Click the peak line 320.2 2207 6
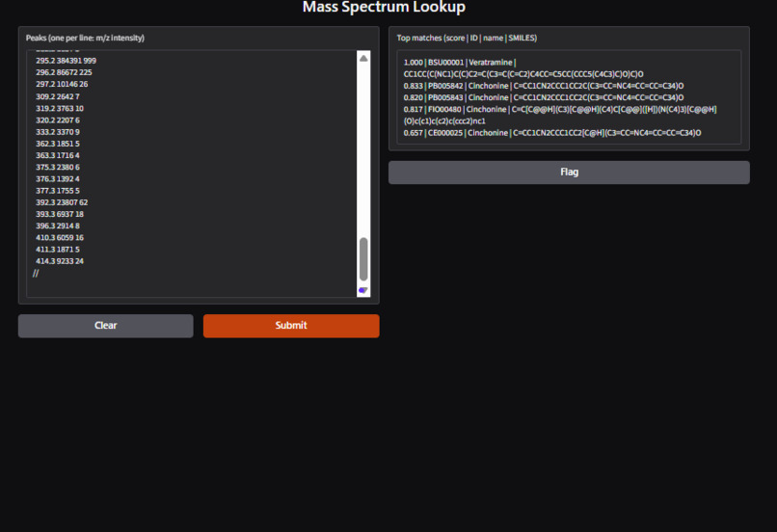Viewport: 777px width, 532px height. [x=58, y=120]
